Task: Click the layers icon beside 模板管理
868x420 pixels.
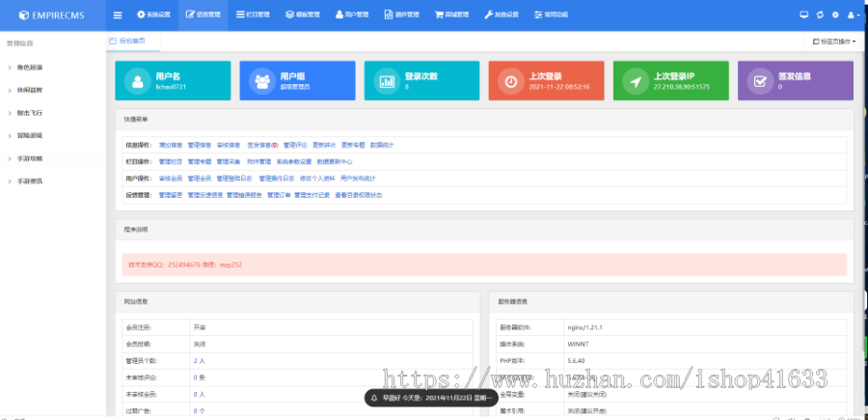Action: pos(289,14)
